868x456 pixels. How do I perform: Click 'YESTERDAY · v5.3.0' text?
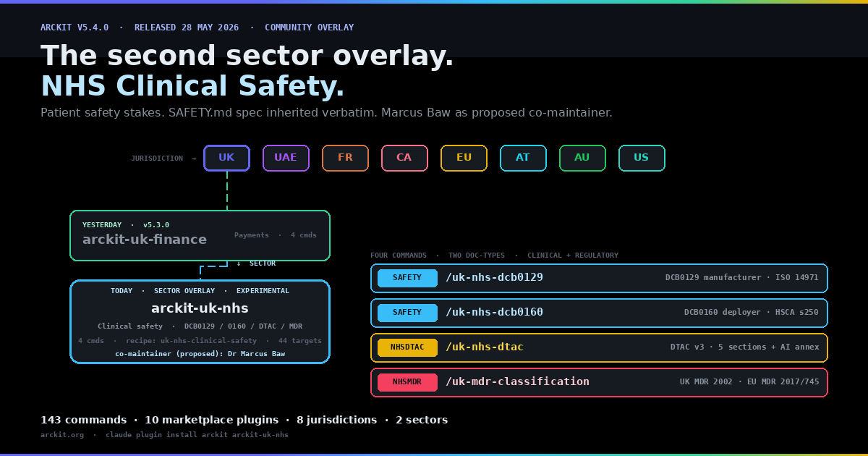[126, 225]
